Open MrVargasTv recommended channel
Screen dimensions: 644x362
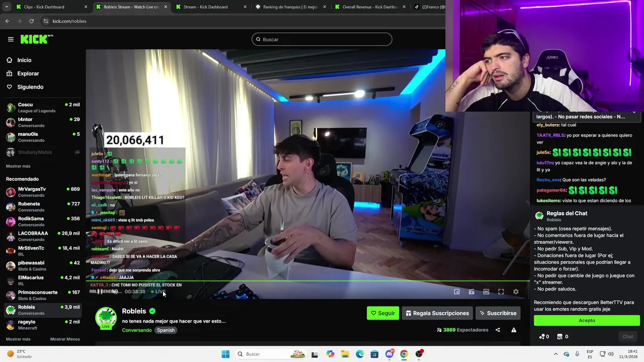pos(43,192)
